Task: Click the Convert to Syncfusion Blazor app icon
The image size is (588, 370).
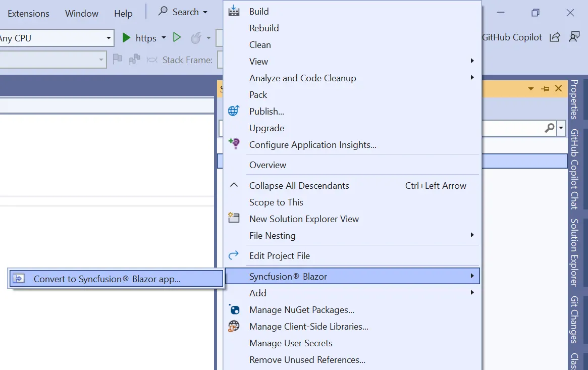Action: tap(19, 278)
